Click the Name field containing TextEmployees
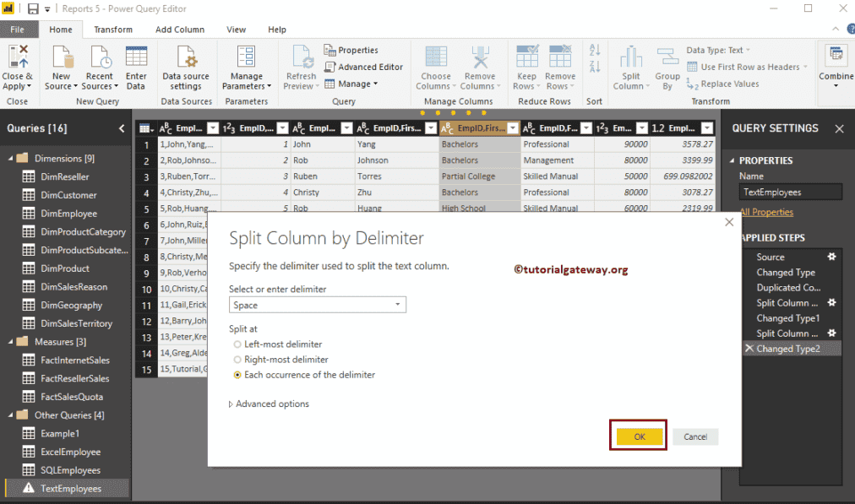Image resolution: width=855 pixels, height=504 pixels. coord(790,192)
